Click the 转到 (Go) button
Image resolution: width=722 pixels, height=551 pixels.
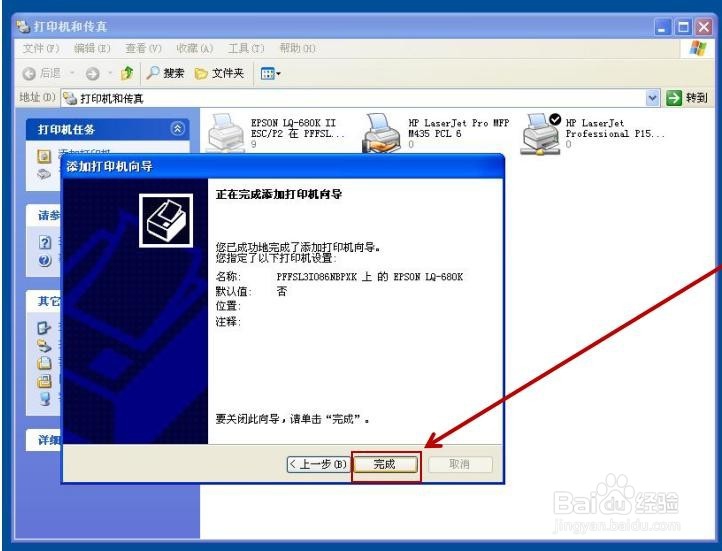pos(687,98)
